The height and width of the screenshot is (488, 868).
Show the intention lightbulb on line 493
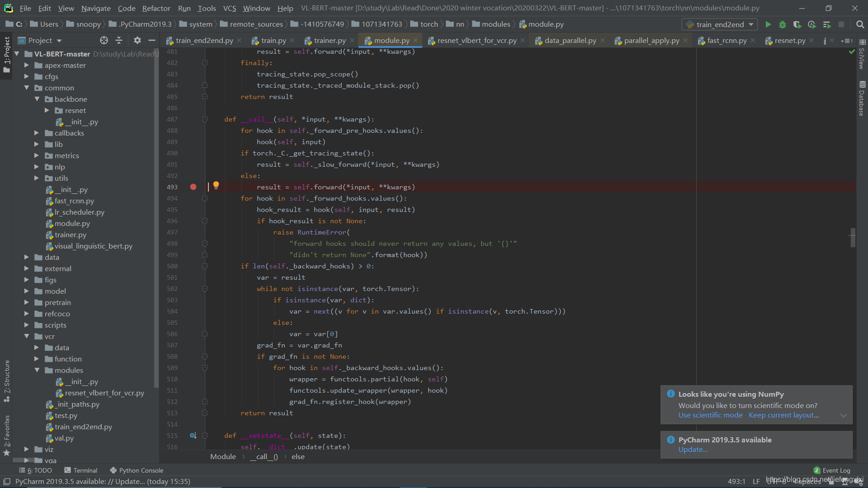click(216, 185)
